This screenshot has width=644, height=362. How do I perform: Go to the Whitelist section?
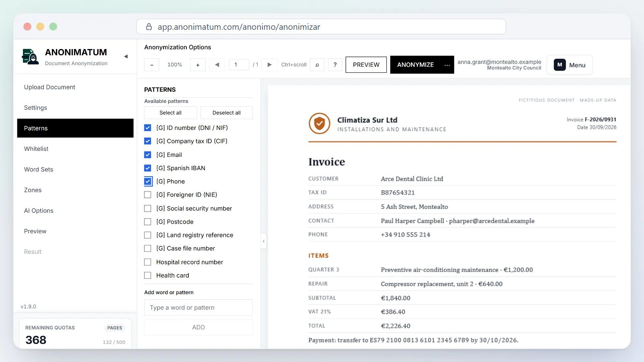click(x=75, y=149)
